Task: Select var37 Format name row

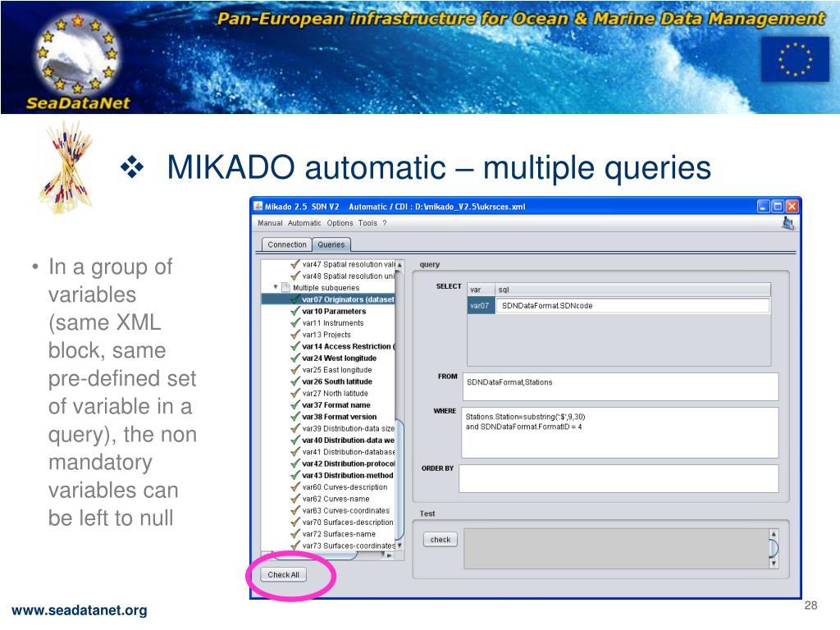Action: (331, 405)
